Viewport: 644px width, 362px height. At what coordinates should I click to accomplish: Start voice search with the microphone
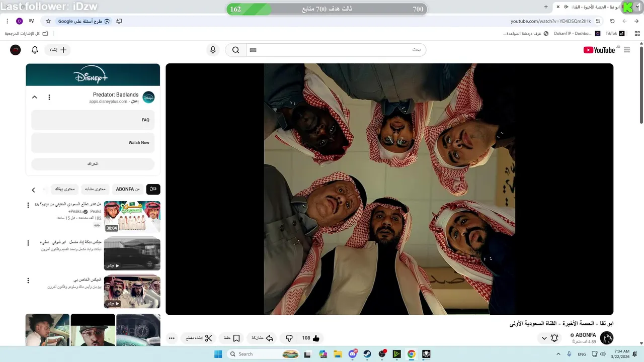[213, 50]
